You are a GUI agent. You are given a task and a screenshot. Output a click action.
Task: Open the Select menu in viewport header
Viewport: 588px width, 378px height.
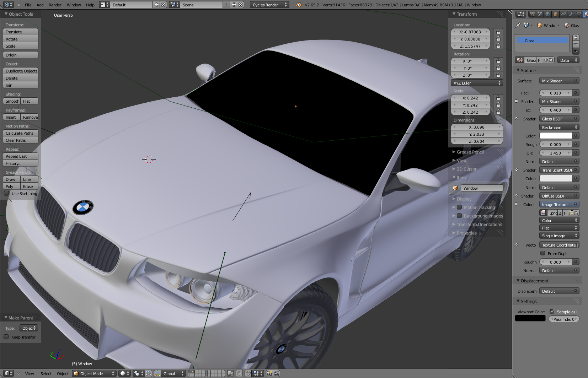pyautogui.click(x=46, y=374)
